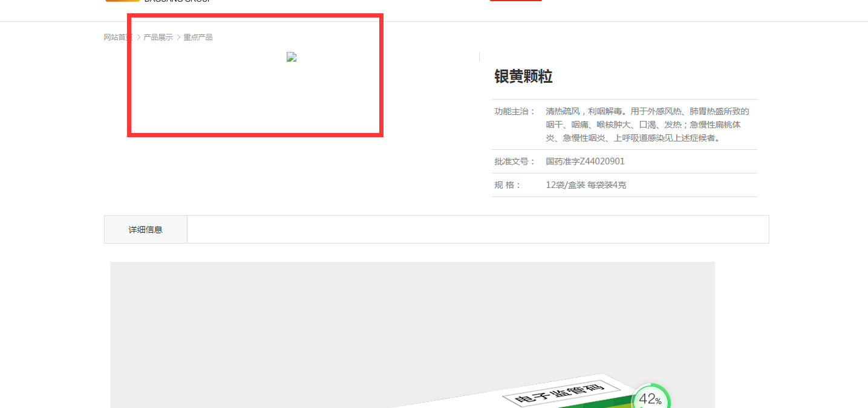Click the broken product image icon
Viewport: 868px width, 408px height.
point(292,57)
